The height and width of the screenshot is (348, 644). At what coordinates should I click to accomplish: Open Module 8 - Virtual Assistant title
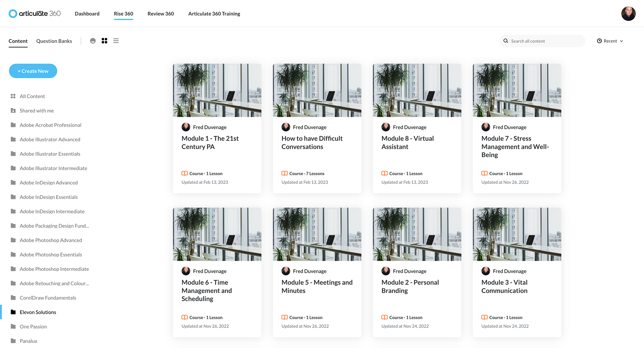(x=408, y=143)
